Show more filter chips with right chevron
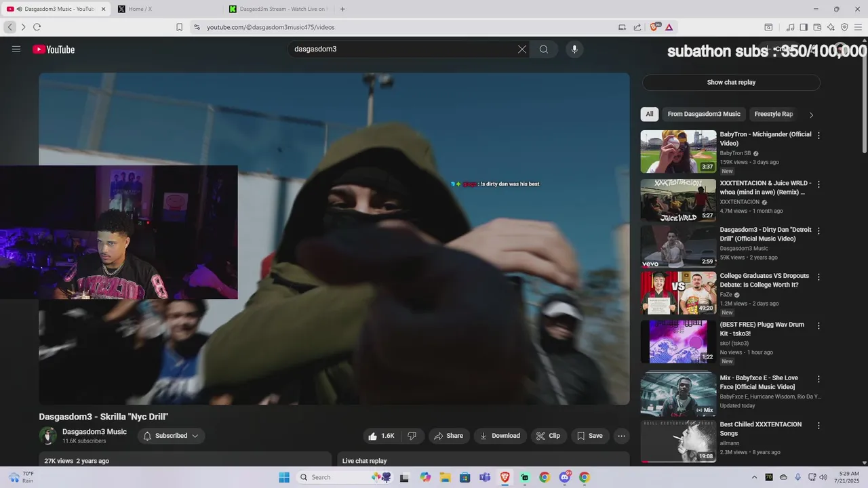Screen dimensions: 868x488 pyautogui.click(x=811, y=115)
